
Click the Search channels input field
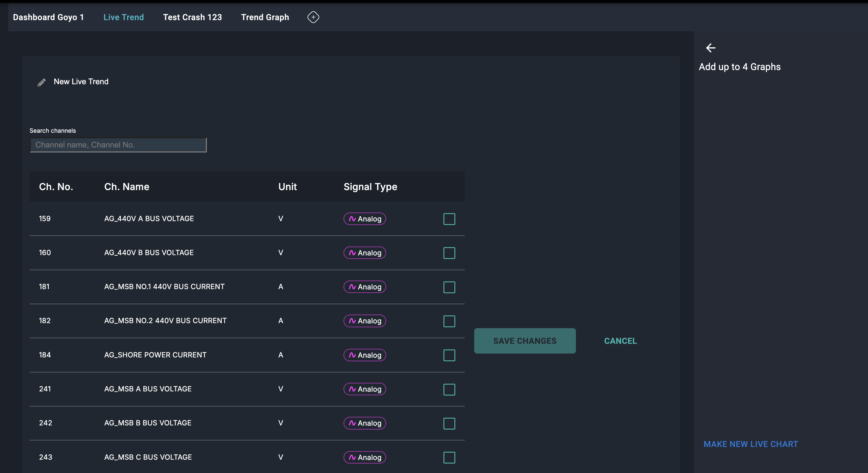[118, 145]
